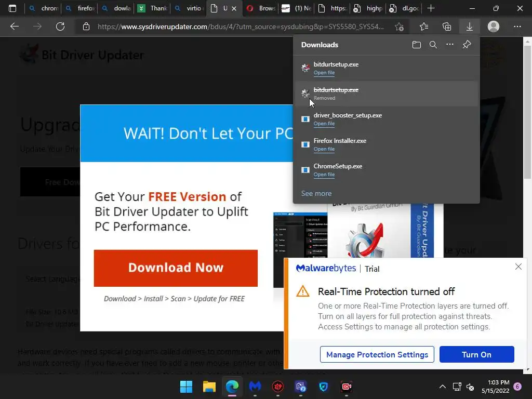
Task: Open file link for Firefox Installer.exe
Action: [324, 149]
